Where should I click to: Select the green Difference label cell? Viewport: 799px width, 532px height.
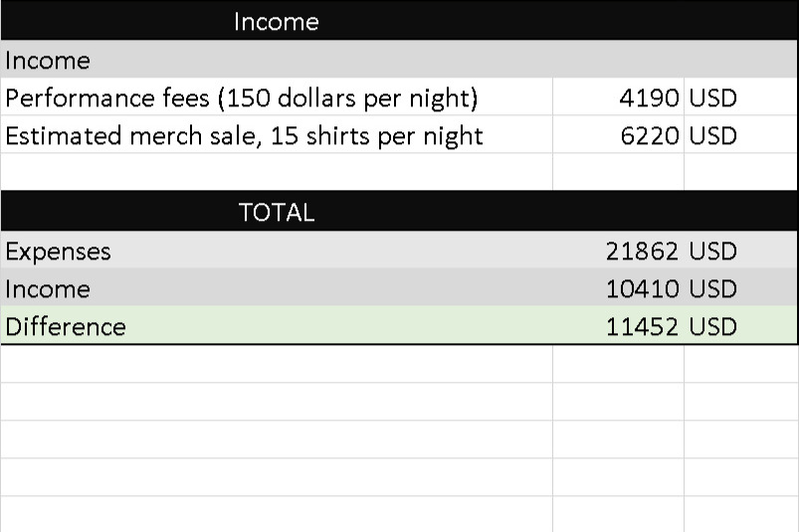click(x=277, y=325)
